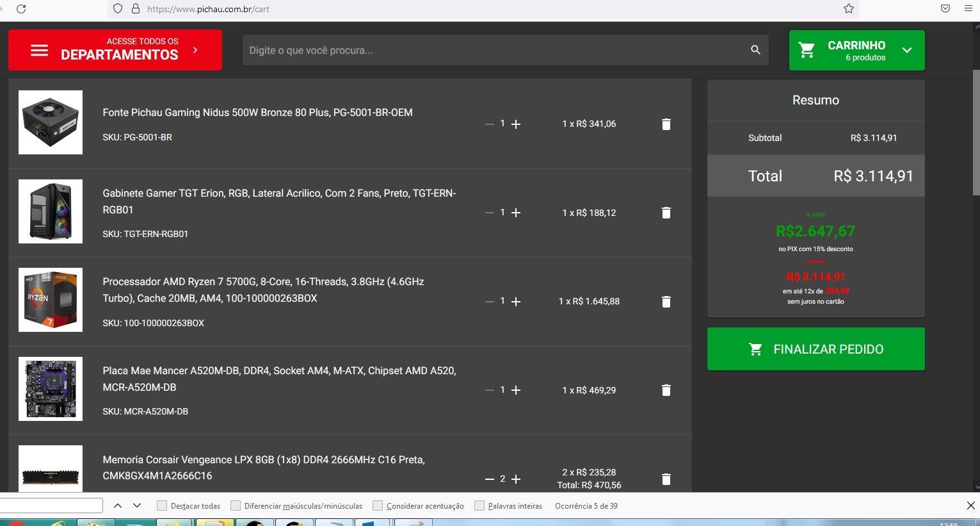Increase quantity of Fonte Pichau Nidus
The width and height of the screenshot is (980, 526).
point(516,124)
